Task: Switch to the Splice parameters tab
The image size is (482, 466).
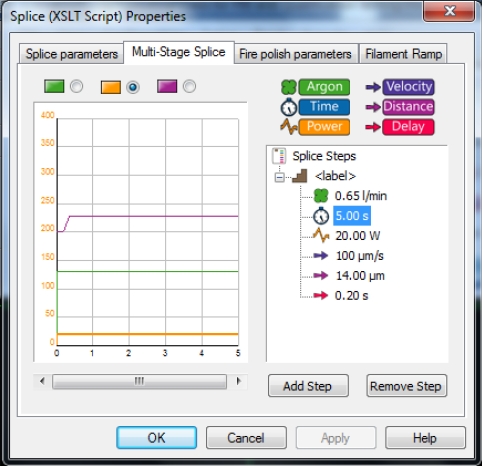Action: coord(71,54)
